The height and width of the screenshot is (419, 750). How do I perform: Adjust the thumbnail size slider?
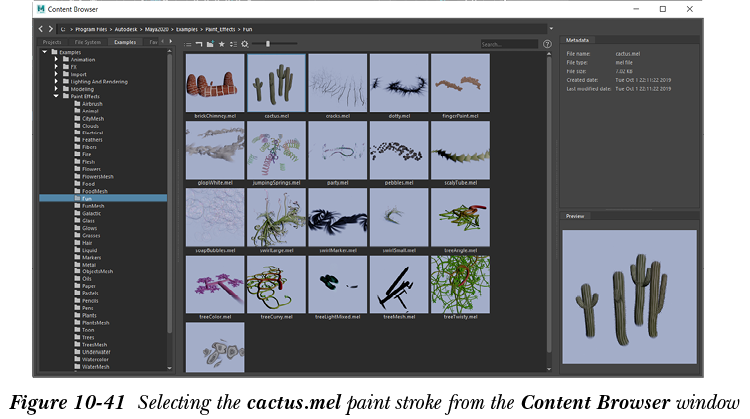pyautogui.click(x=267, y=44)
